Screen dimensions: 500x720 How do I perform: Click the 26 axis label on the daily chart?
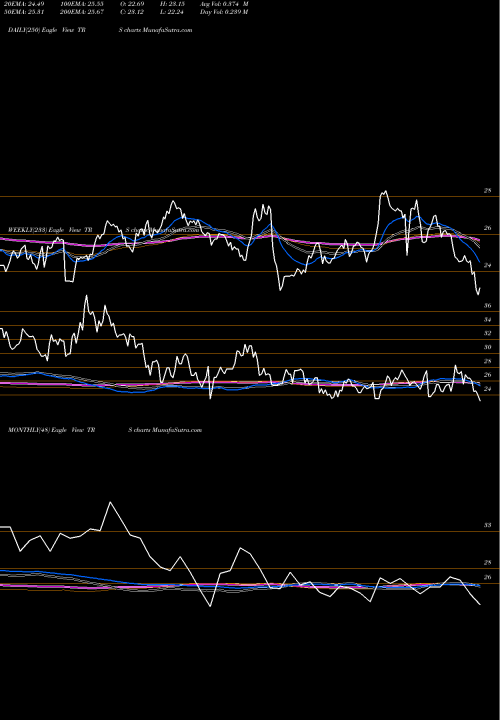point(488,228)
